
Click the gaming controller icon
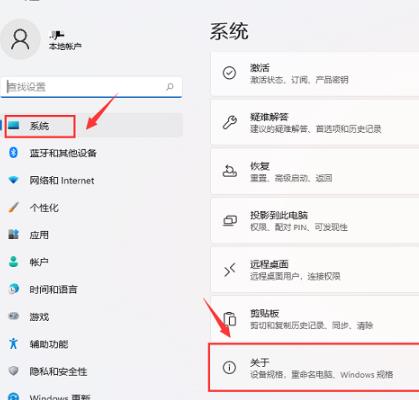point(13,316)
